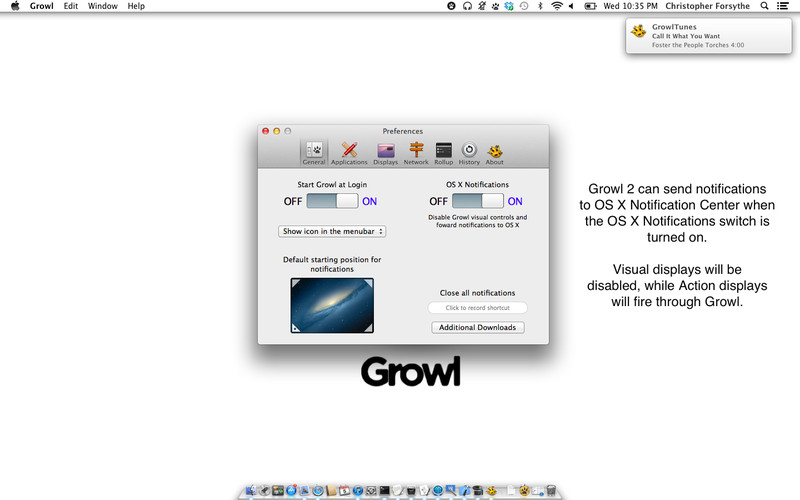The height and width of the screenshot is (500, 800).
Task: Select top-left corner of position picker
Action: click(296, 284)
